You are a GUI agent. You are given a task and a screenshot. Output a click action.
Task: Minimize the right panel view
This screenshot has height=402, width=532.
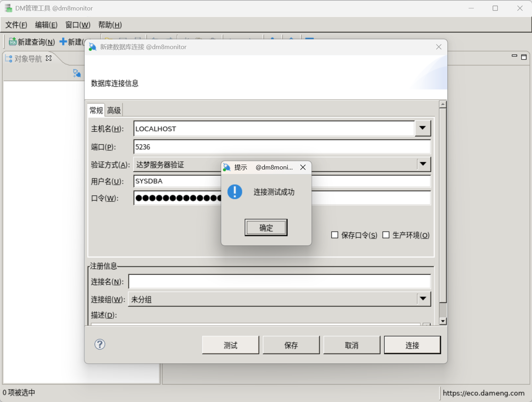pyautogui.click(x=514, y=56)
